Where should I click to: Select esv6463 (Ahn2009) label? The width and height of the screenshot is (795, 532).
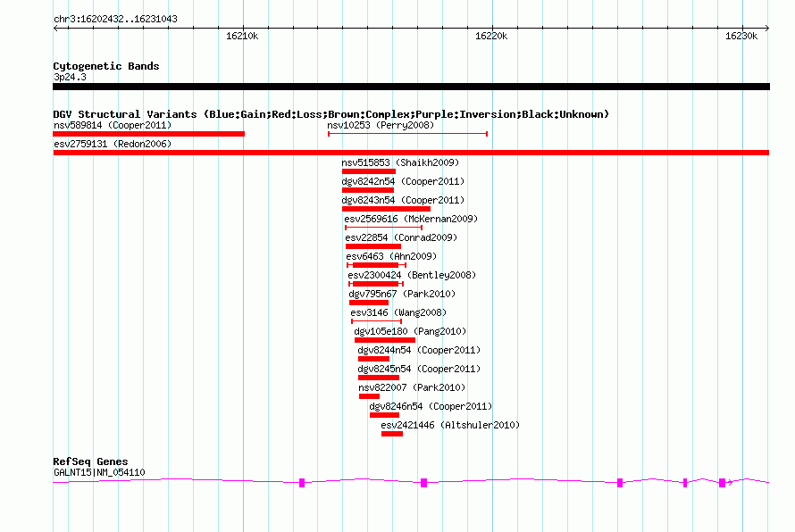point(391,256)
